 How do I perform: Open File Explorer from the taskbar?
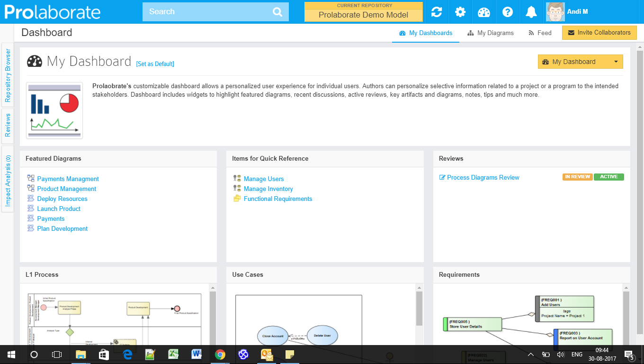(80, 354)
